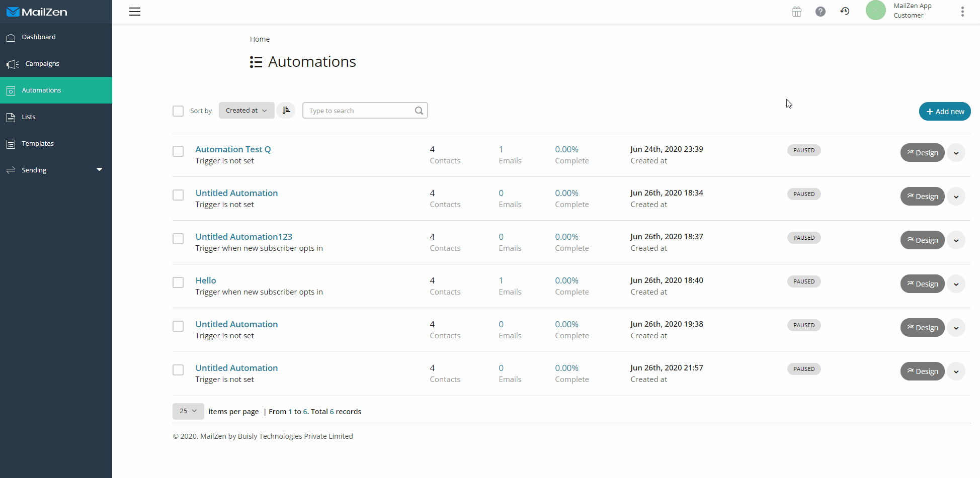This screenshot has width=980, height=478.
Task: Expand the chevron next to Hello's Design button
Action: coord(956,283)
